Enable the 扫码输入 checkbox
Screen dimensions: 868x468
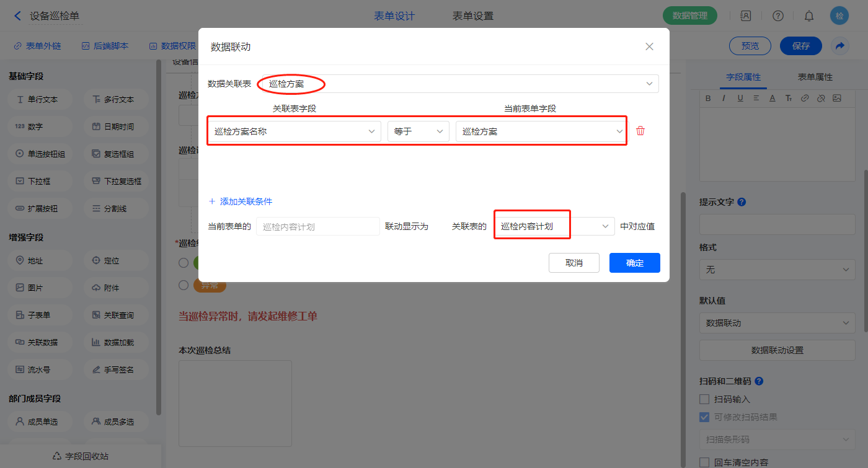click(704, 399)
